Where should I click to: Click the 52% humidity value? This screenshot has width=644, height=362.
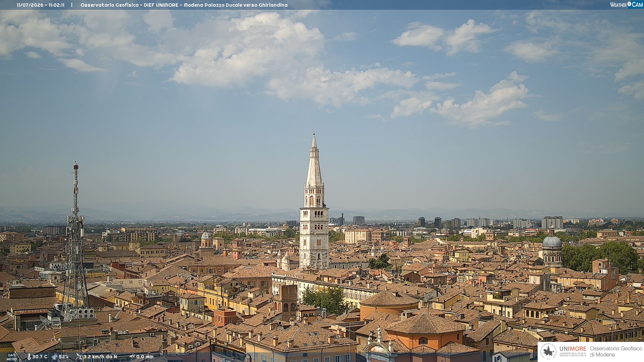click(x=64, y=357)
